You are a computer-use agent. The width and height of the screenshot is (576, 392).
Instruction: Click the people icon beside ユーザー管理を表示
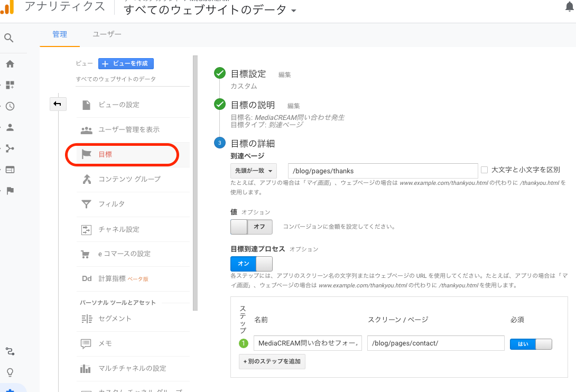(x=86, y=130)
